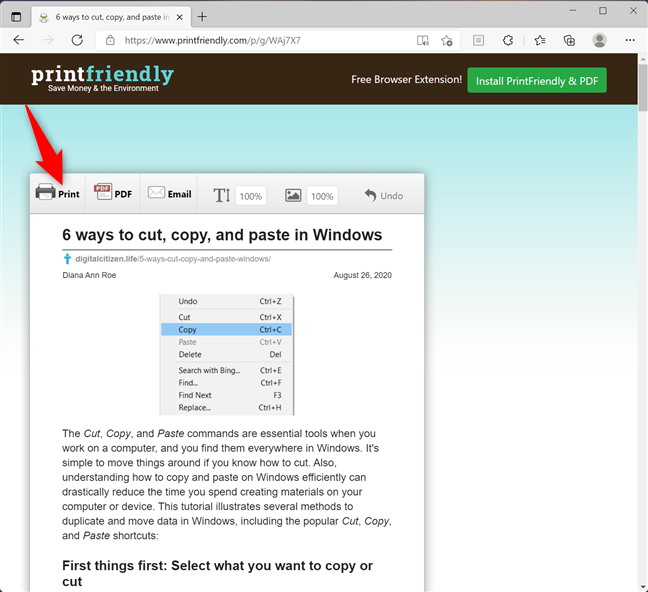The height and width of the screenshot is (592, 648).
Task: Add page to favorites with star-plus icon
Action: (x=447, y=41)
